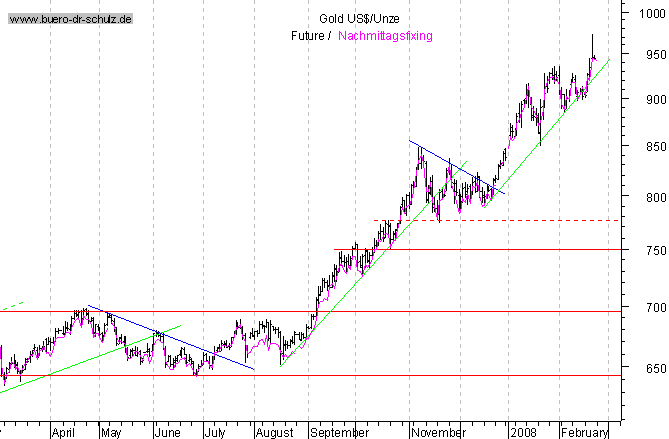Click the 850 price axis label
The height and width of the screenshot is (439, 669).
click(x=656, y=147)
